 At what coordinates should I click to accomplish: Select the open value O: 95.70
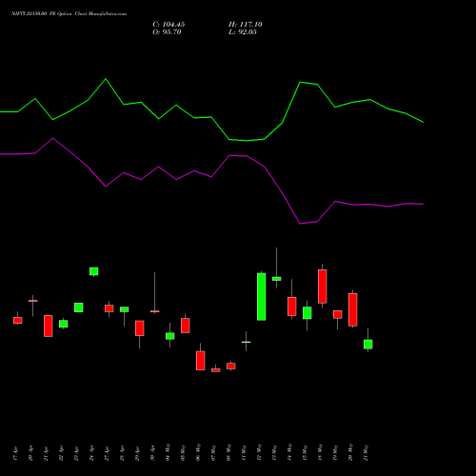[167, 32]
